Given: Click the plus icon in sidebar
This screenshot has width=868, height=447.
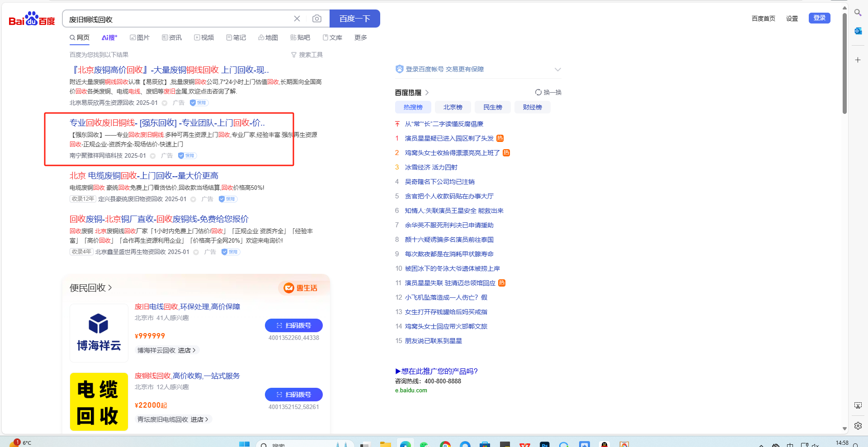Looking at the screenshot, I should [x=858, y=60].
